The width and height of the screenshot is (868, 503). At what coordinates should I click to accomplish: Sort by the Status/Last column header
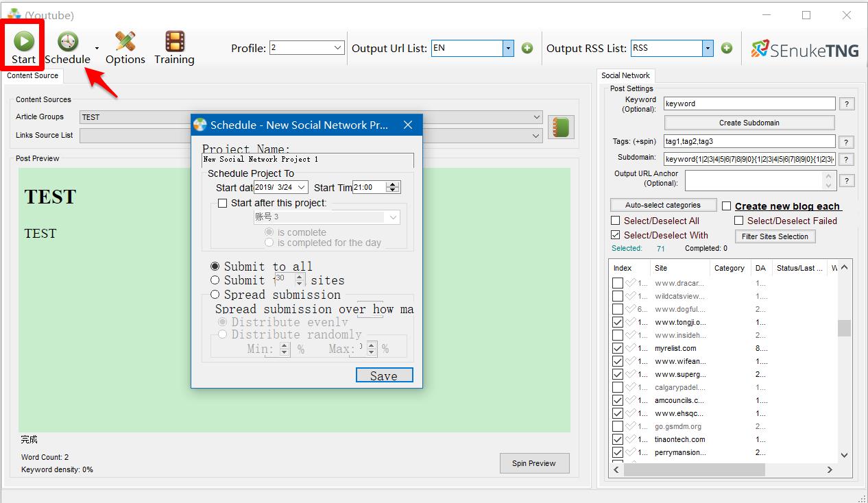799,268
